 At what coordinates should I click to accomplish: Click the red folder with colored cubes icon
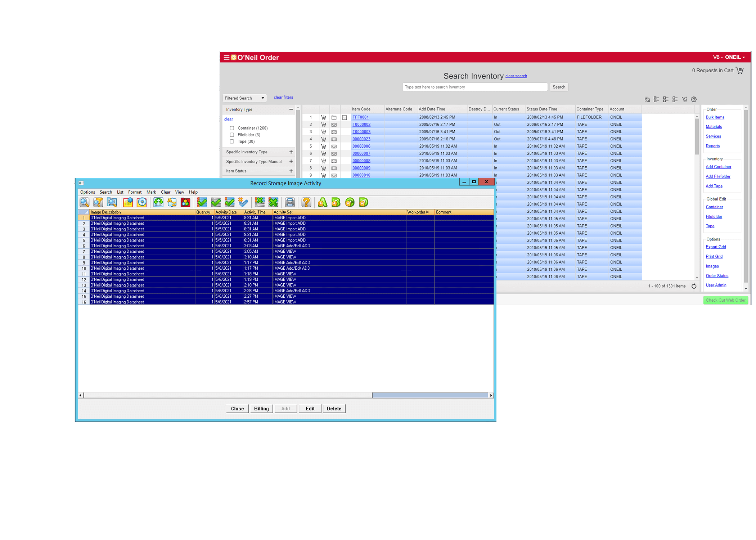tap(186, 202)
